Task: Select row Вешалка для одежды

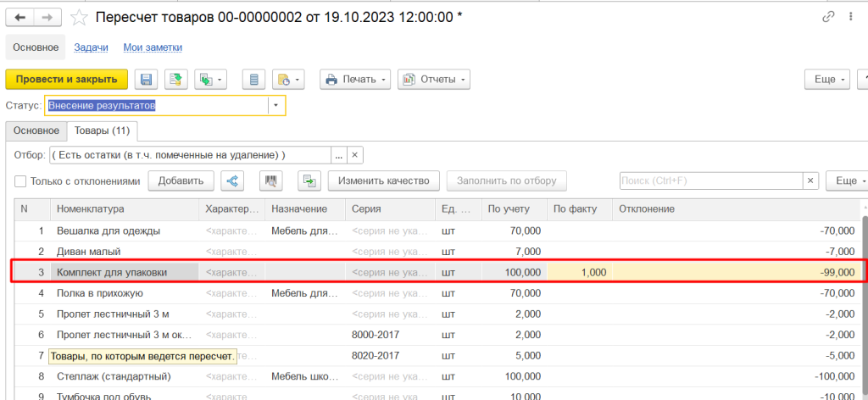Action: pos(437,231)
